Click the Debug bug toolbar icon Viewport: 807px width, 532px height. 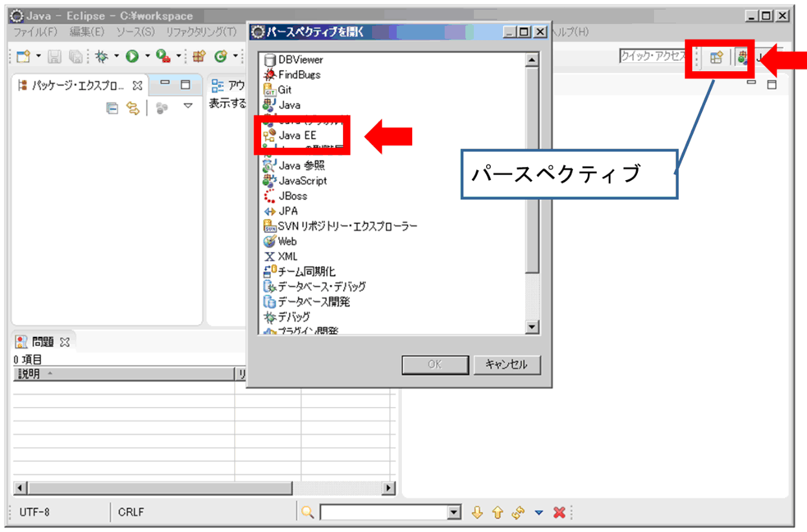[102, 57]
